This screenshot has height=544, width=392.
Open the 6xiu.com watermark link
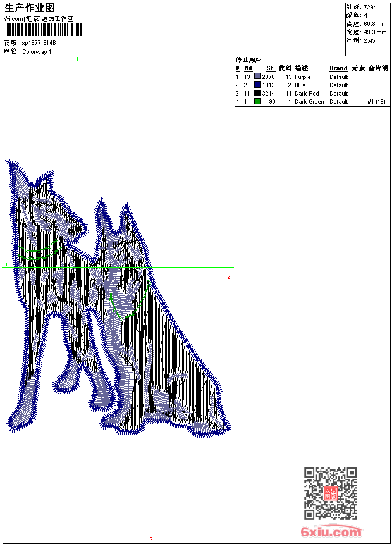331,532
